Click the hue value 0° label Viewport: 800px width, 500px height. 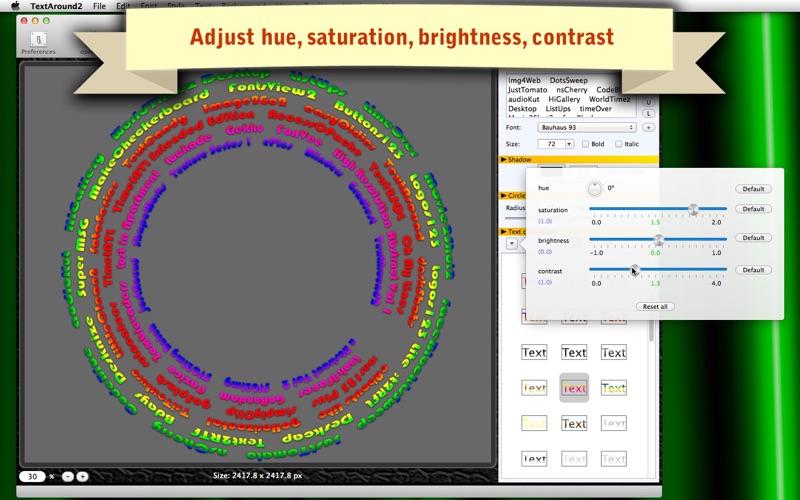611,188
